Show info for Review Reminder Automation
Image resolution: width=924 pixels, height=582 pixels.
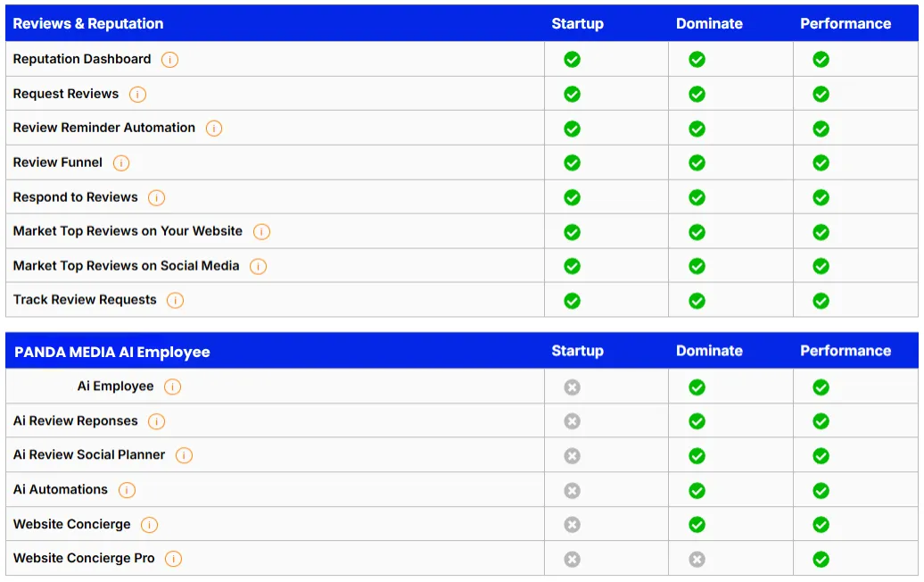click(214, 129)
